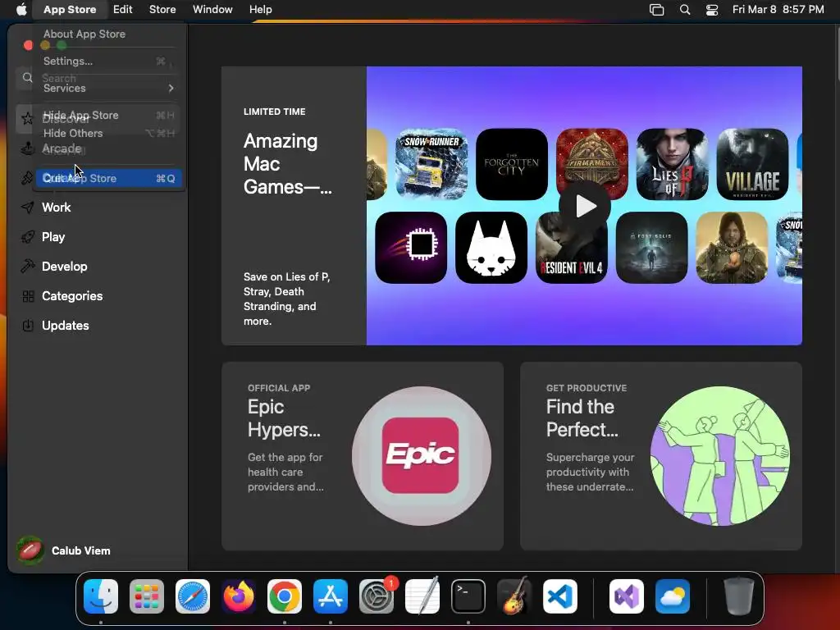
Task: Open Control Center in menu bar
Action: tap(712, 10)
